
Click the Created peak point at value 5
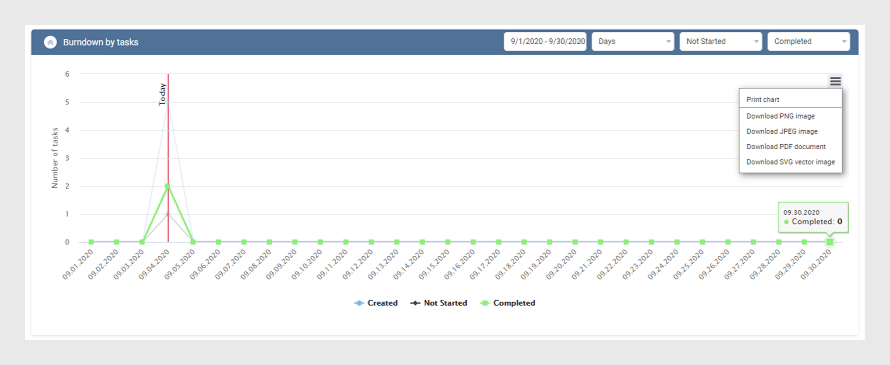point(167,102)
